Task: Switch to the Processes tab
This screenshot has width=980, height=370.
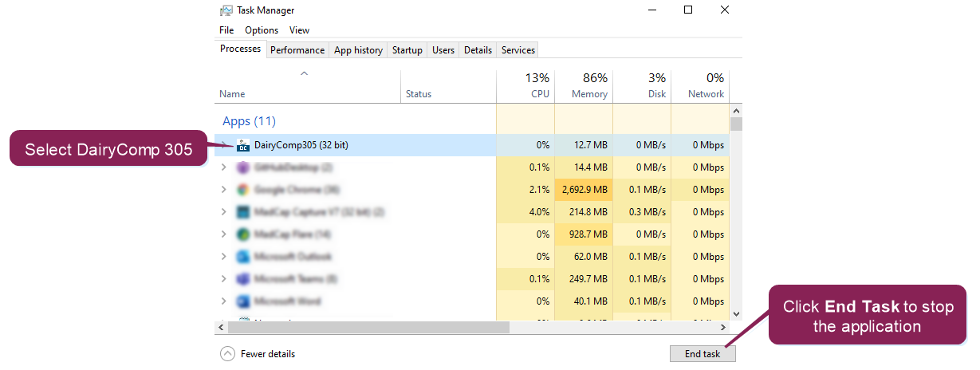Action: [x=240, y=49]
